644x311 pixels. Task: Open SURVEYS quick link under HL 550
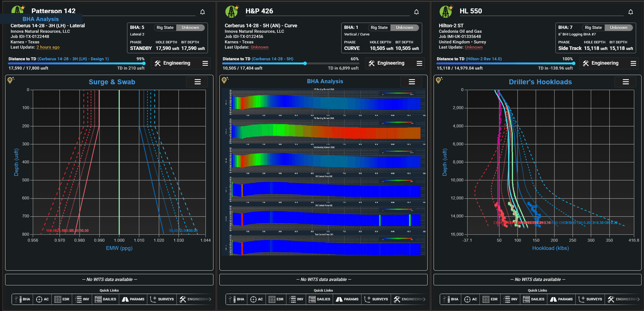point(590,299)
